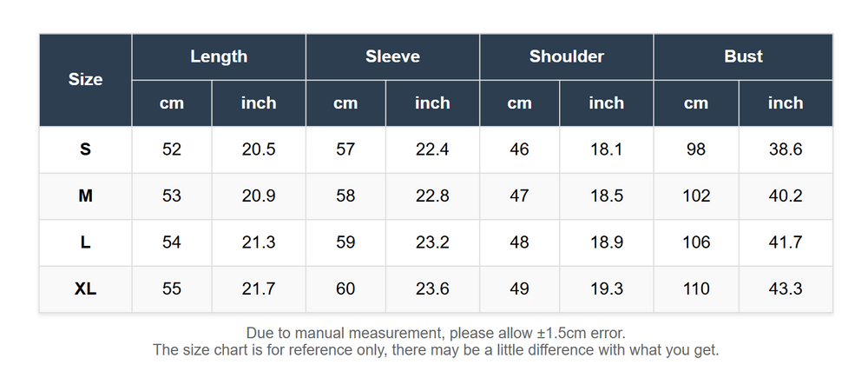Click the 18.5 inch shoulder cell
The height and width of the screenshot is (378, 868).
click(x=607, y=196)
